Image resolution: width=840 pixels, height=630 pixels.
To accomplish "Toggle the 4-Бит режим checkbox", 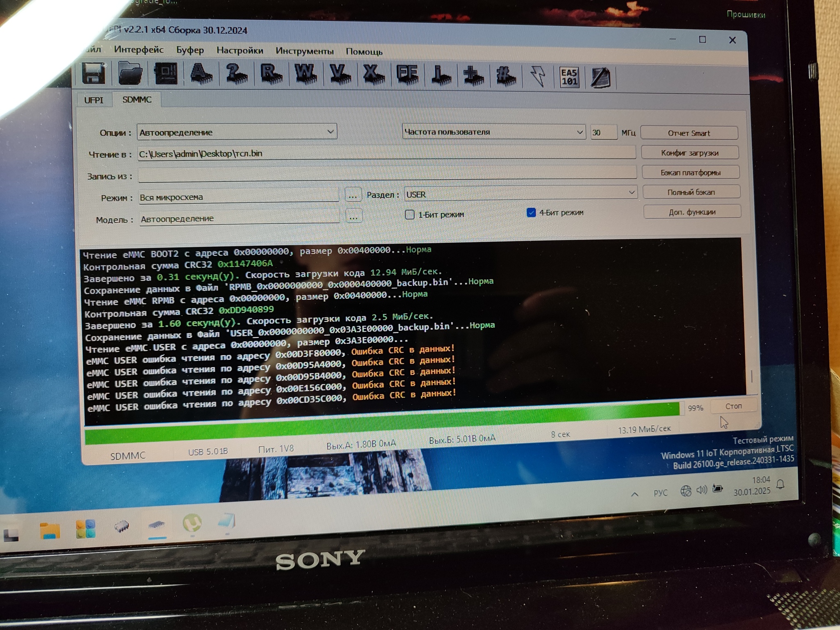I will click(531, 212).
